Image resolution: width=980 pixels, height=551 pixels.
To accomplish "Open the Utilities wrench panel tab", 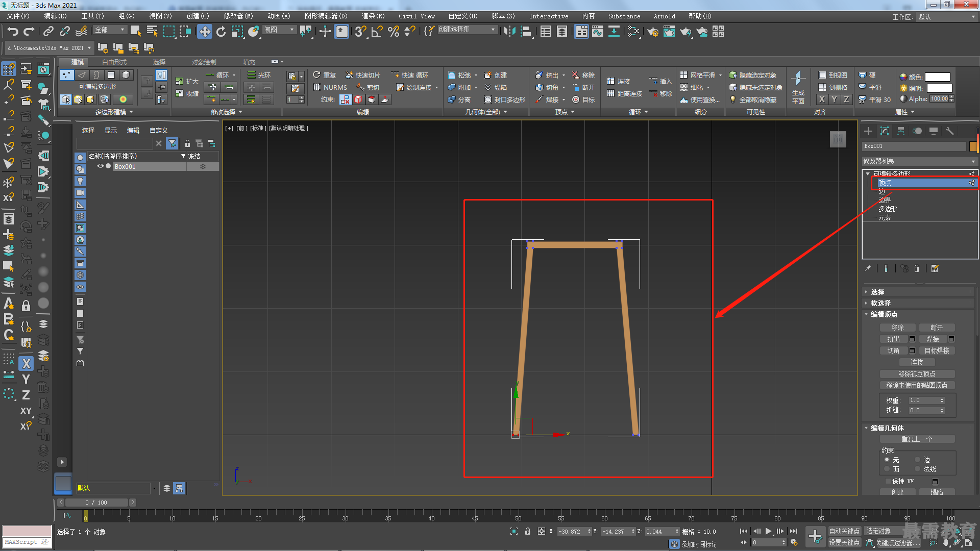I will tap(950, 131).
